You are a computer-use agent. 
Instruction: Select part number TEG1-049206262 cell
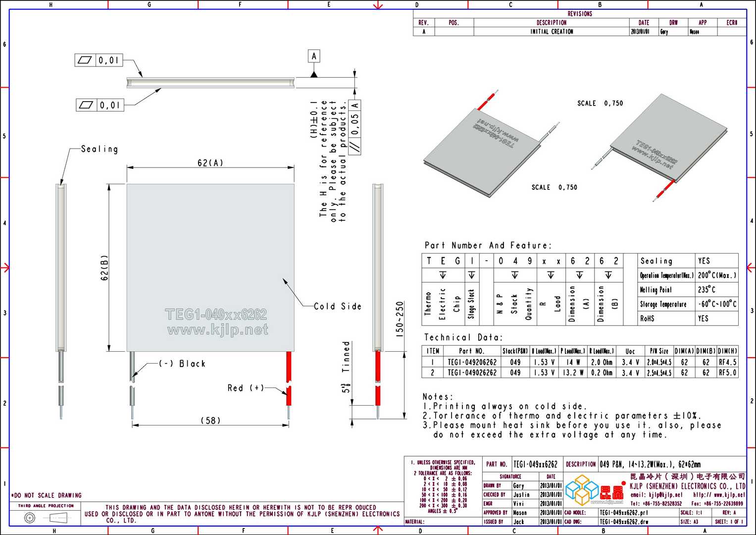click(x=472, y=362)
